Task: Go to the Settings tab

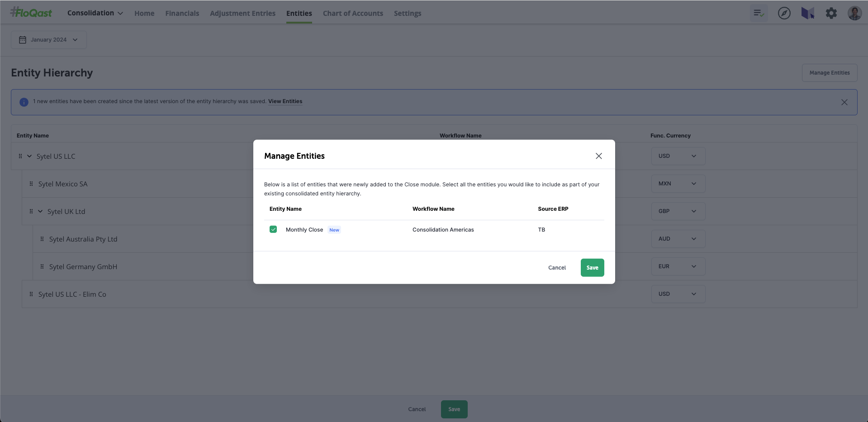Action: (408, 14)
